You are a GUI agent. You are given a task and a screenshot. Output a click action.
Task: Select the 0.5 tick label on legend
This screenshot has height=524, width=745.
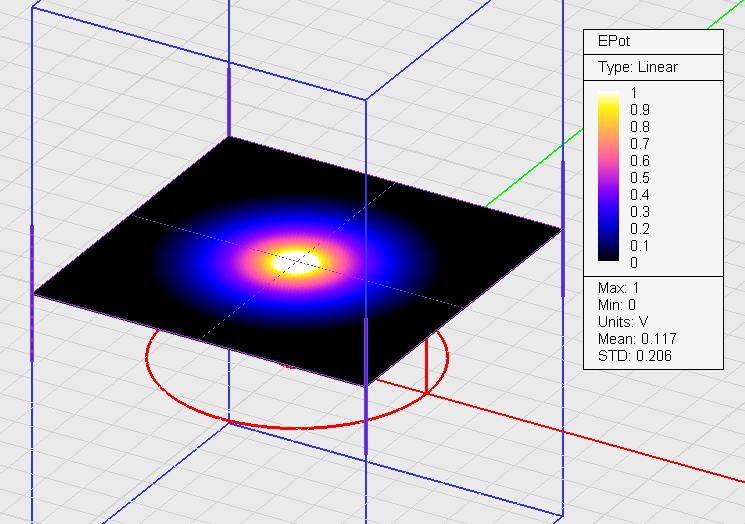(x=639, y=178)
